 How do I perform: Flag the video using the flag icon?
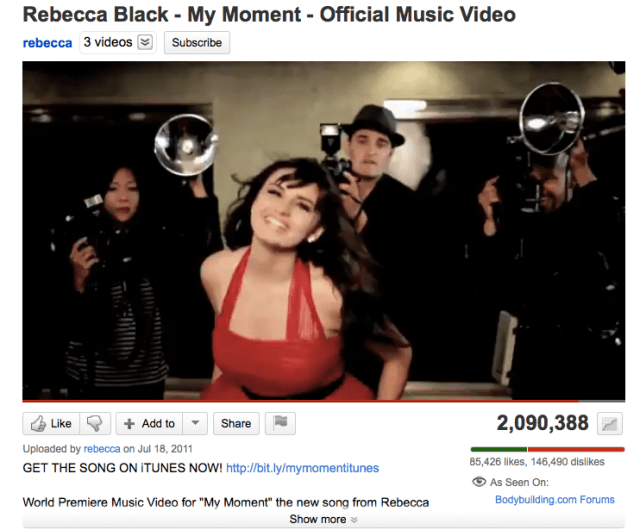coord(280,423)
